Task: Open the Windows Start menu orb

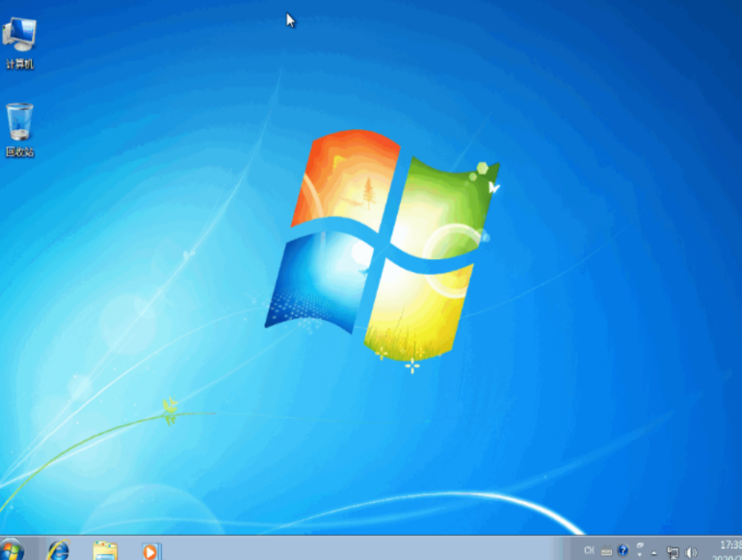Action: [x=12, y=550]
